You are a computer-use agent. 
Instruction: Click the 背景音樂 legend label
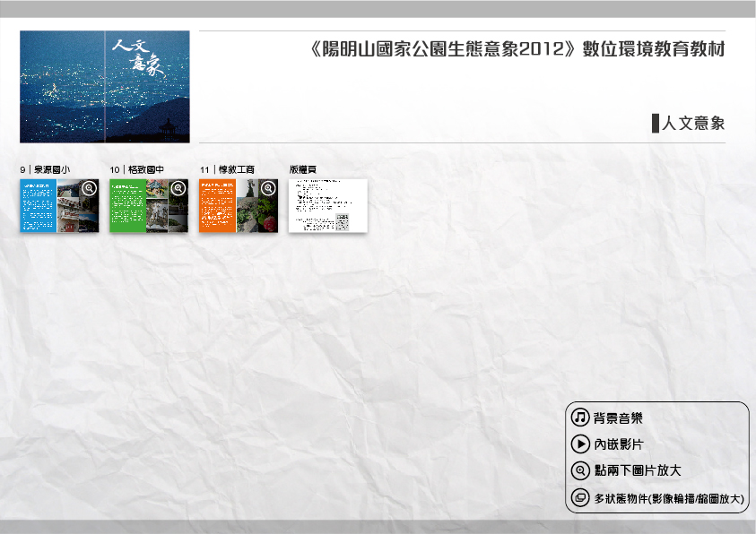pos(618,418)
